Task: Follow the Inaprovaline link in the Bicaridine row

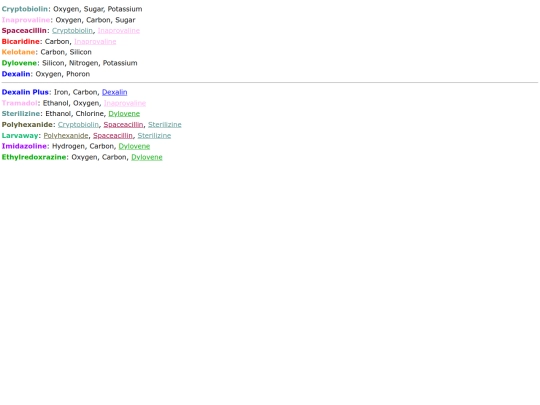Action: point(95,42)
